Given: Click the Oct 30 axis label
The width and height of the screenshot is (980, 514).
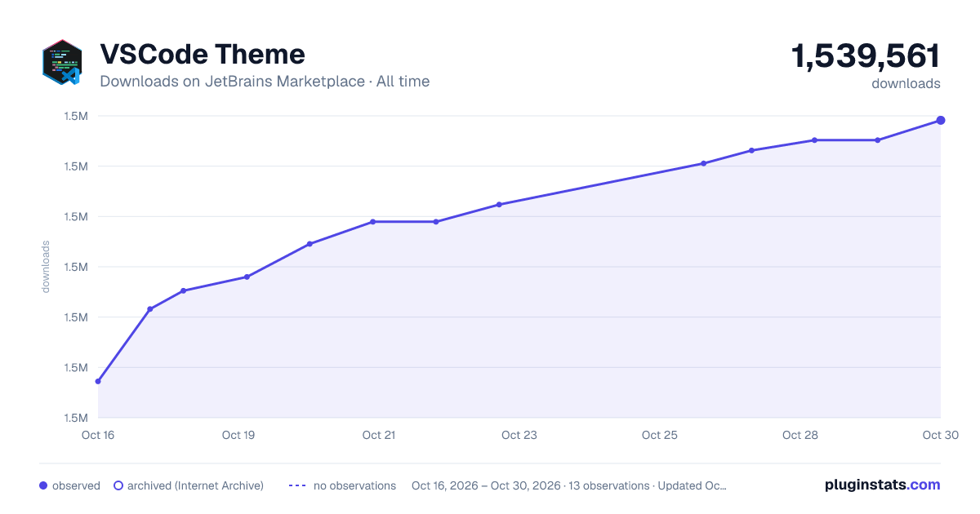Looking at the screenshot, I should tap(940, 435).
